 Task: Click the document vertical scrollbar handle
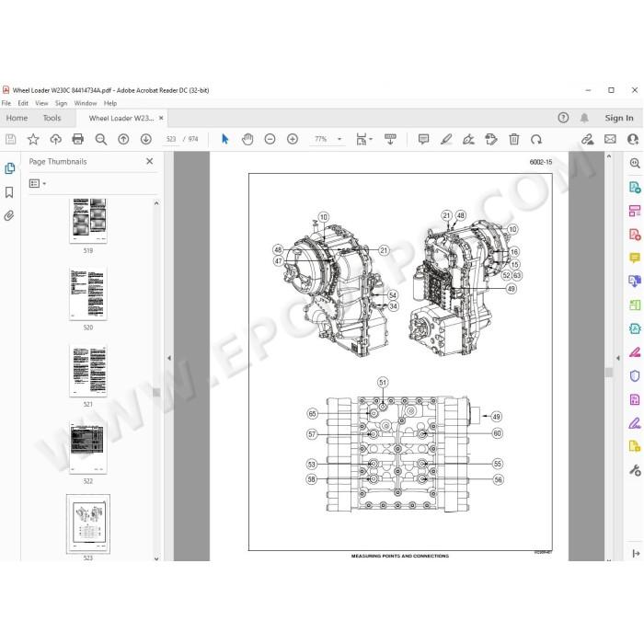(609, 372)
